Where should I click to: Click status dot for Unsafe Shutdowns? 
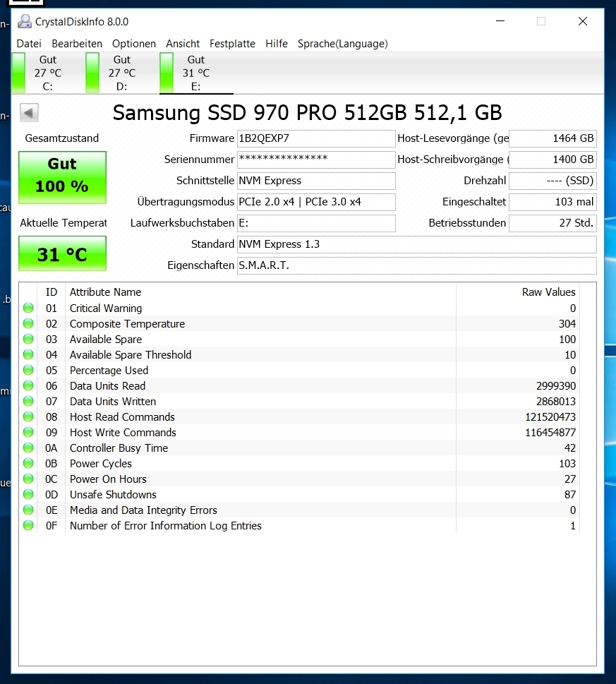pyautogui.click(x=28, y=494)
